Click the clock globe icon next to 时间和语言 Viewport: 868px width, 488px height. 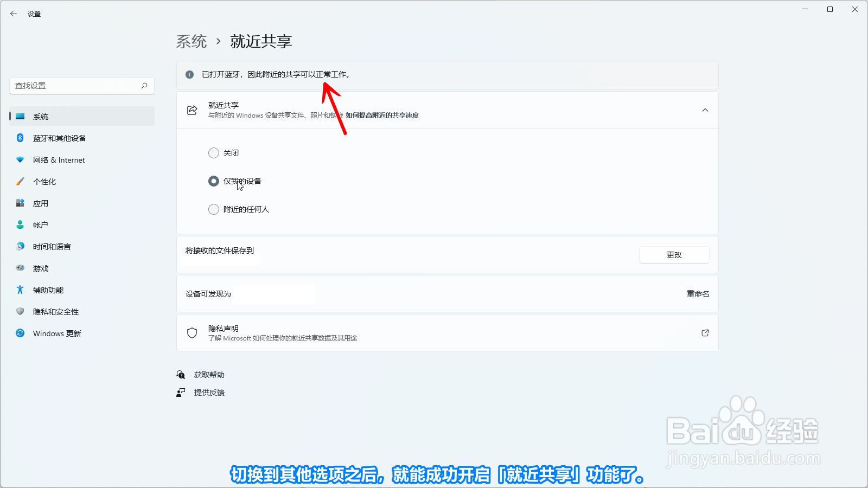20,246
